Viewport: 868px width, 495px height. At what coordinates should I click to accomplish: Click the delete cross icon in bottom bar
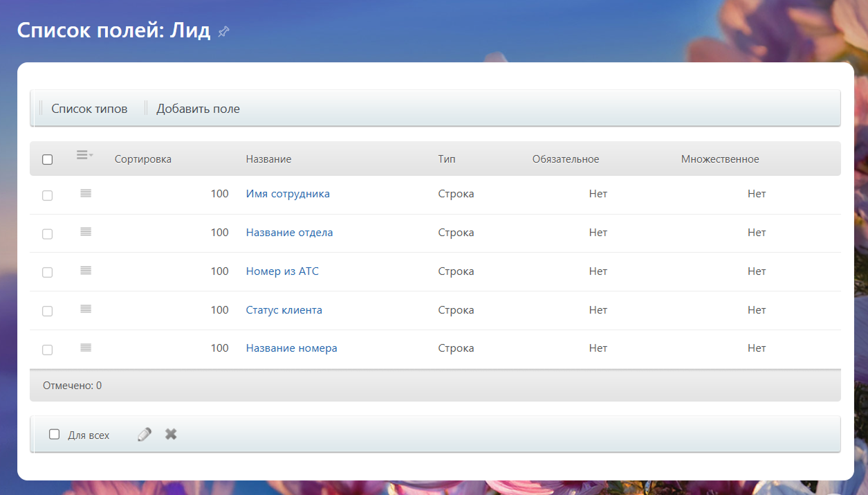(x=171, y=435)
